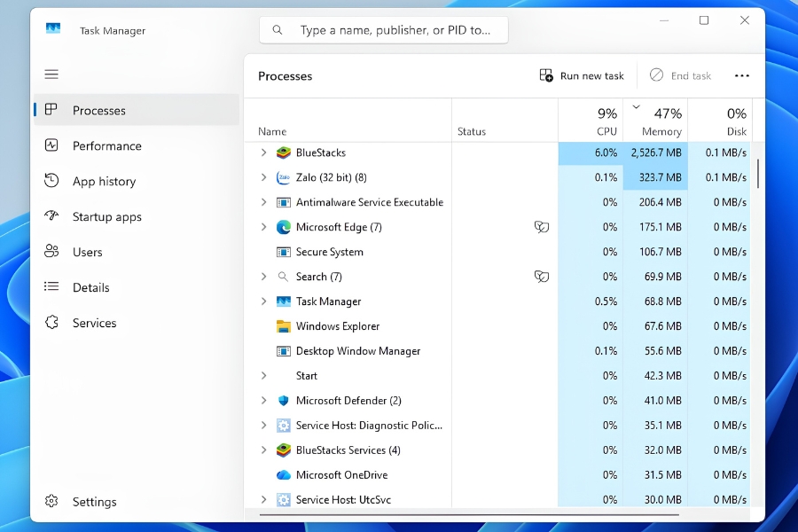Open Task Manager Settings

tap(137, 502)
